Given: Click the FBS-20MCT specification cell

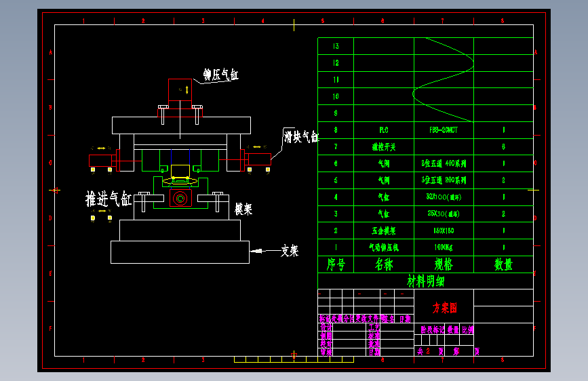Looking at the screenshot, I should click(x=444, y=130).
